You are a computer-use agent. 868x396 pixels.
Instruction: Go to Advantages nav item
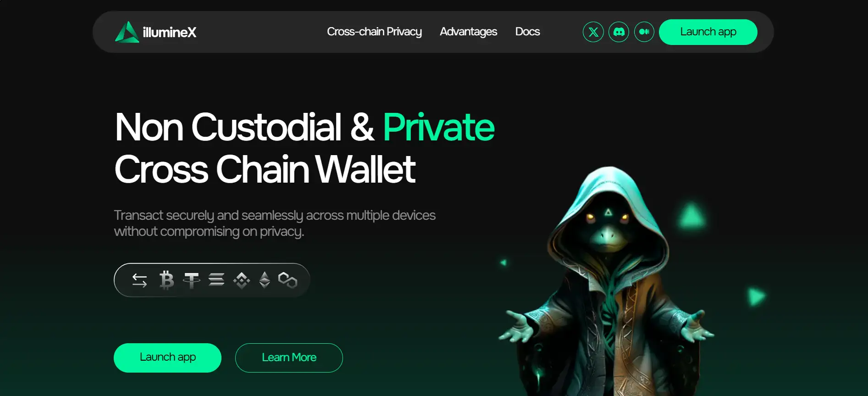tap(468, 32)
